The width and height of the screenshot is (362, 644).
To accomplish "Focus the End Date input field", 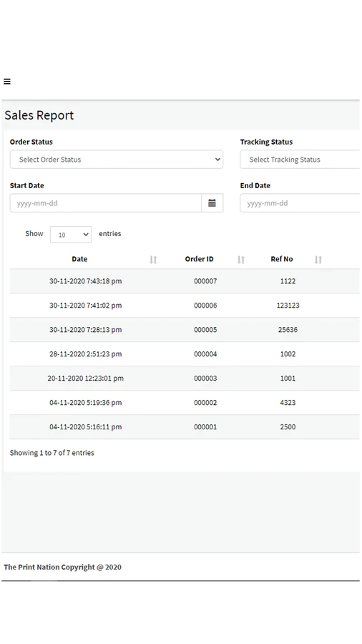I will click(x=300, y=203).
